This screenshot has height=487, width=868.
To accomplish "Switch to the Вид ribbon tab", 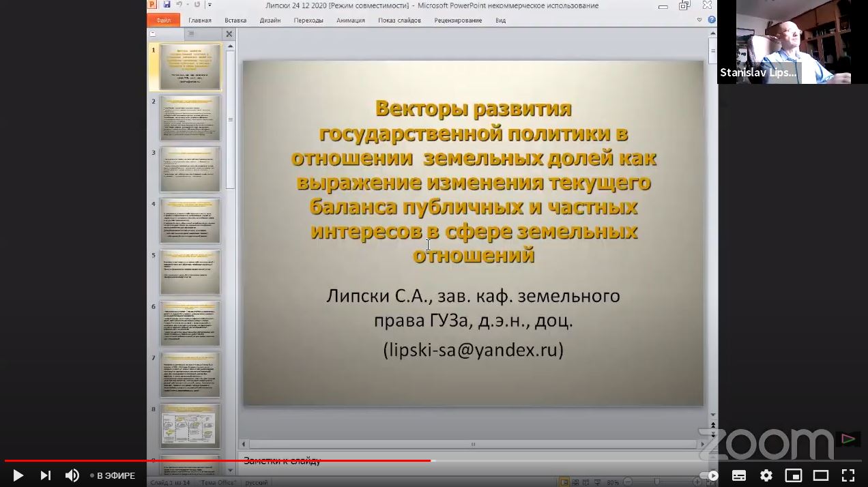I will [x=500, y=20].
